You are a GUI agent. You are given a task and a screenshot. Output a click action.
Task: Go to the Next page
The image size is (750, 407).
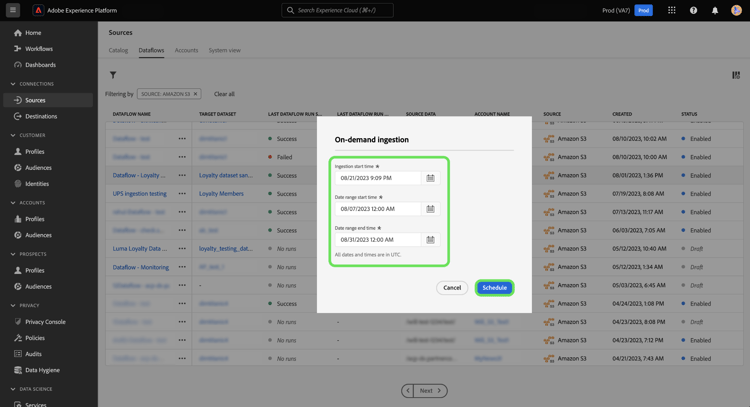pos(430,391)
